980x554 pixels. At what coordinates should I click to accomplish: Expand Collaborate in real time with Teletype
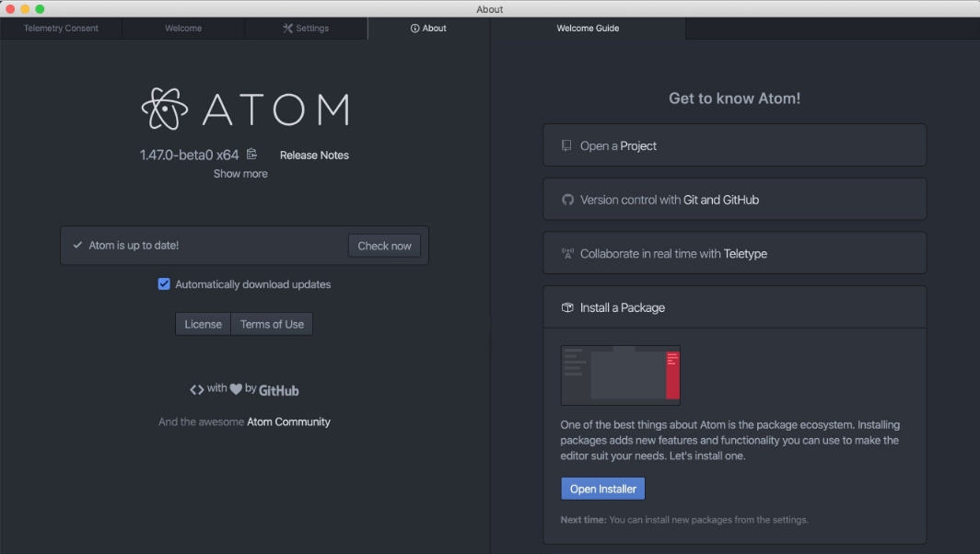click(734, 252)
